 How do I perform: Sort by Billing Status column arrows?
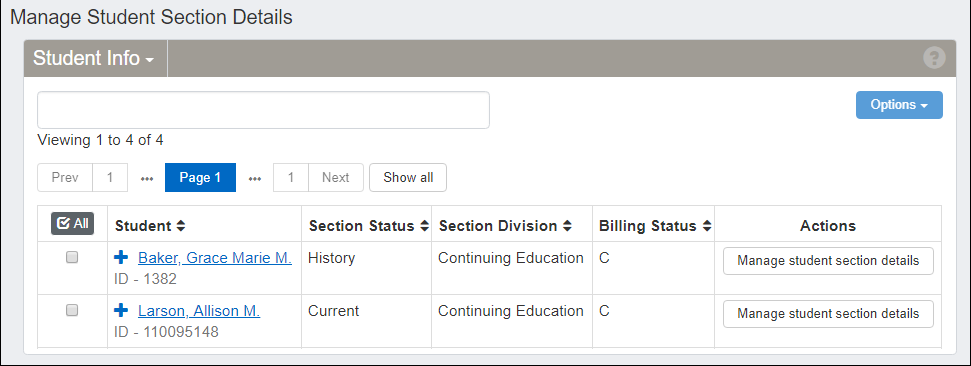[x=707, y=227]
